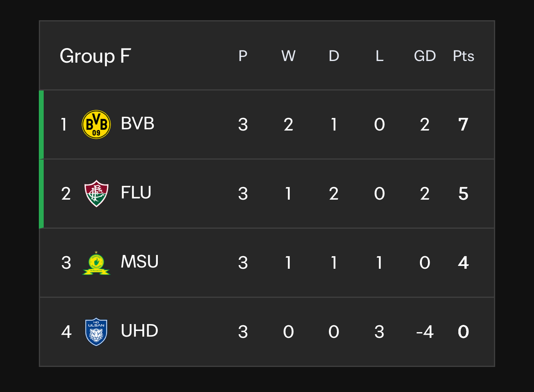Click the Mamelodi Sundowns club crest
534x392 pixels.
tap(96, 263)
